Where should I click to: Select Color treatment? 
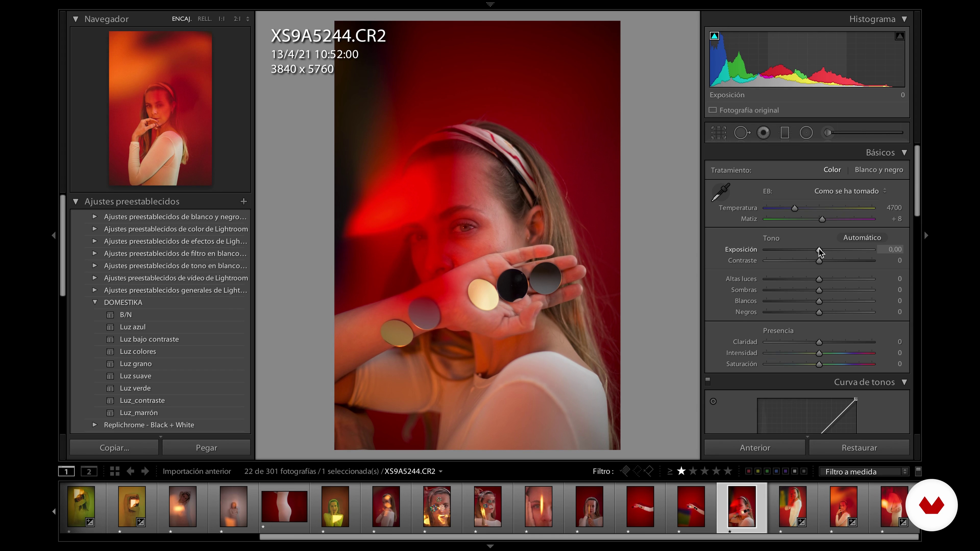[832, 170]
